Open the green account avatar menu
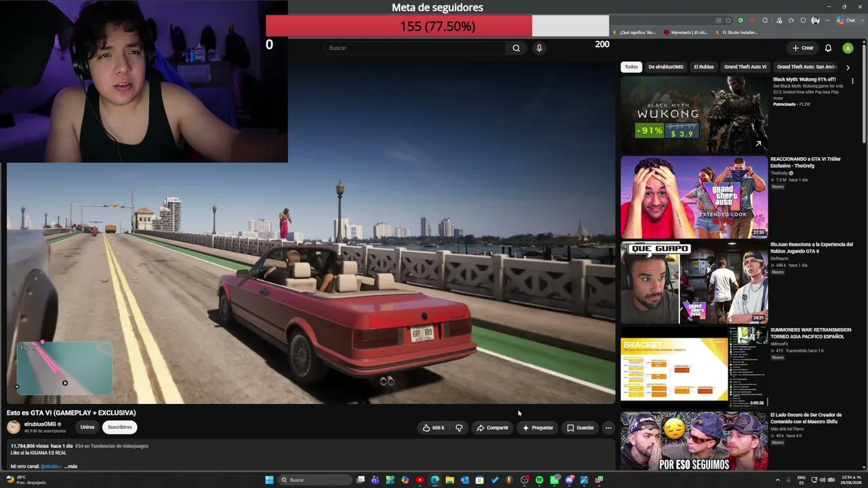The width and height of the screenshot is (868, 488). (848, 48)
